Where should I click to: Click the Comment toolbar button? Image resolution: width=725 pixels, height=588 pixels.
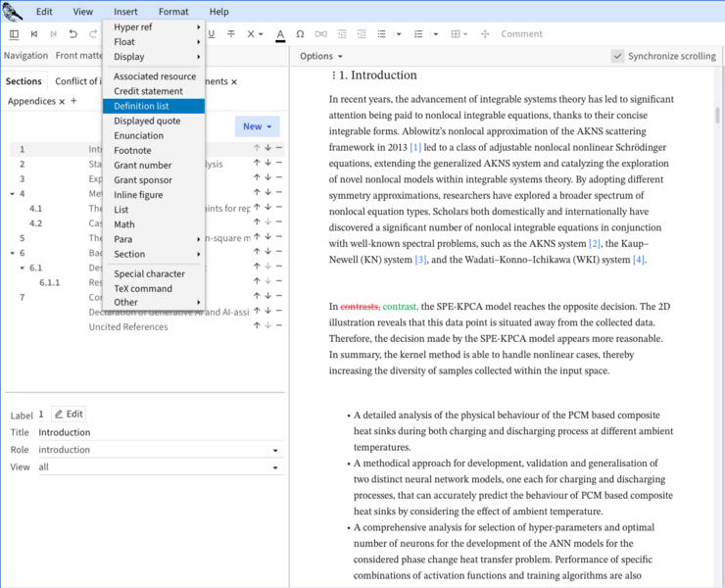[x=521, y=33]
